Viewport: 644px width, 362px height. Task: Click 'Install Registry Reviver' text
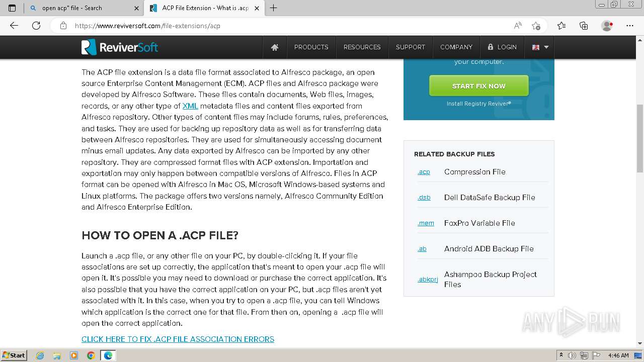point(478,104)
